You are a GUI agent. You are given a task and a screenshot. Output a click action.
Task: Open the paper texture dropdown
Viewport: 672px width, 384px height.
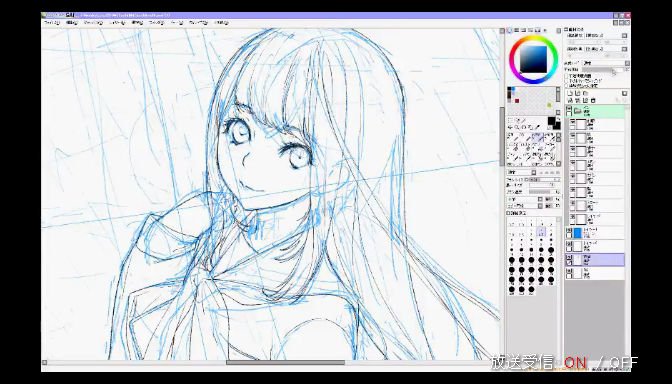606,36
